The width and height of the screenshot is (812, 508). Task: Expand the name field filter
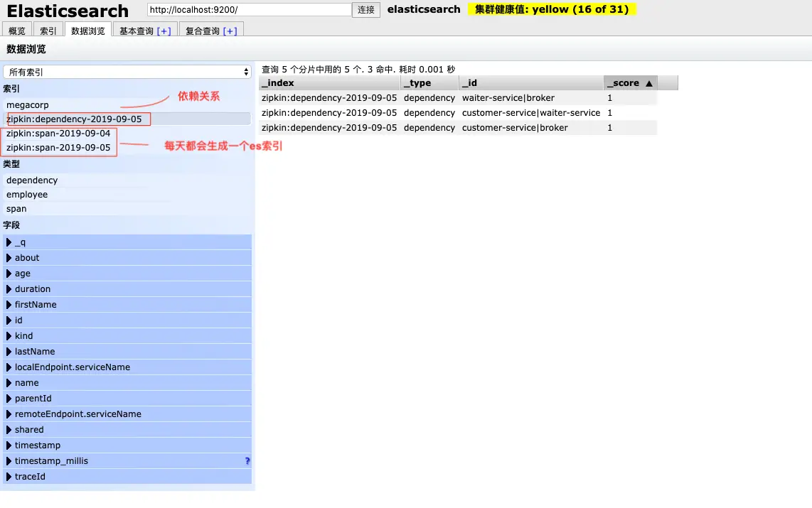pyautogui.click(x=127, y=383)
